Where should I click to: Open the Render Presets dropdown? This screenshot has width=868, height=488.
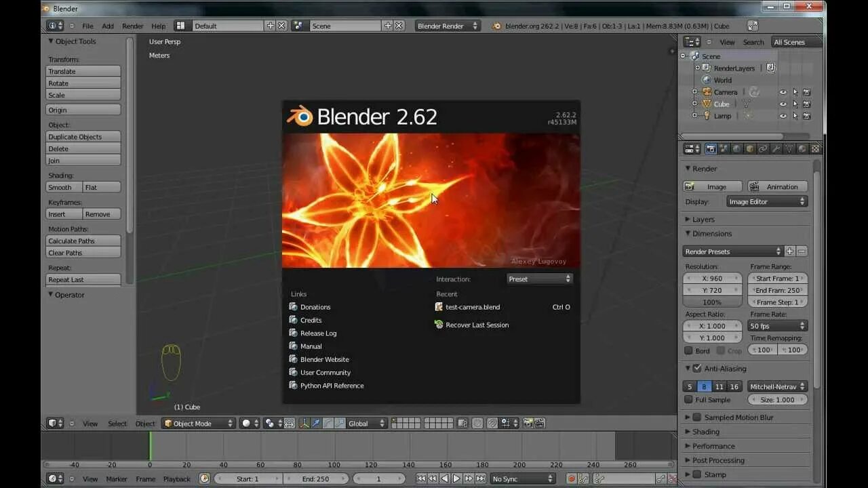click(x=733, y=251)
